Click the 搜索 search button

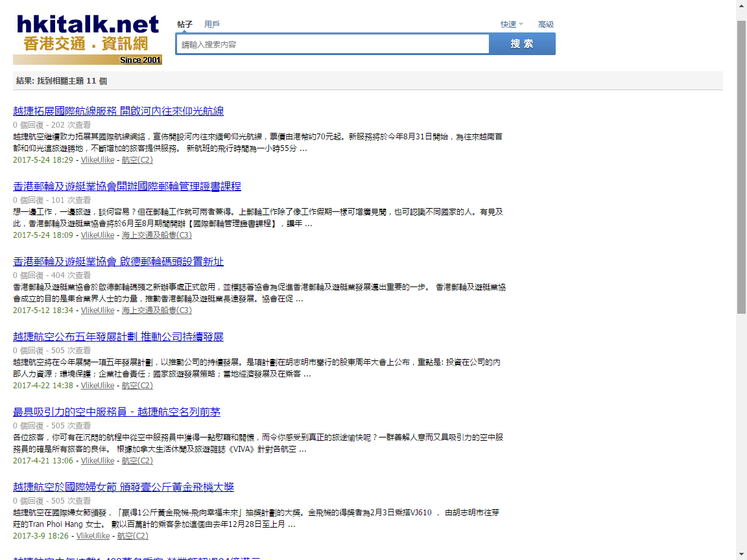[x=522, y=44]
